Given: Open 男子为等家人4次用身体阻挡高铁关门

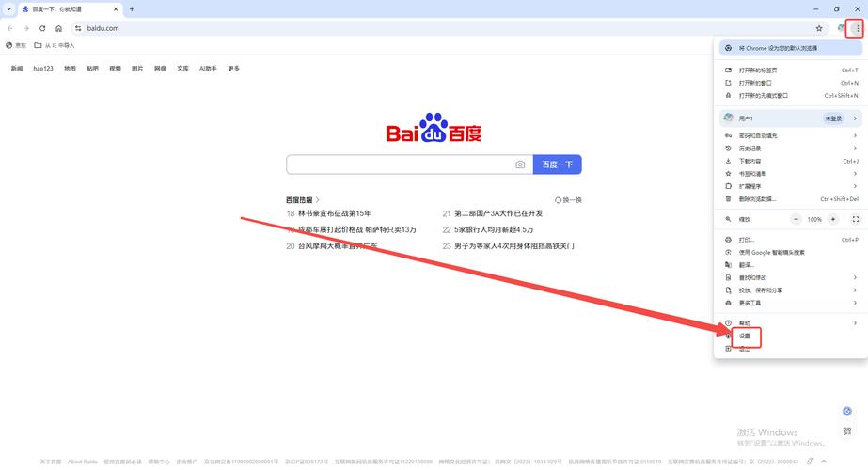Looking at the screenshot, I should click(514, 245).
